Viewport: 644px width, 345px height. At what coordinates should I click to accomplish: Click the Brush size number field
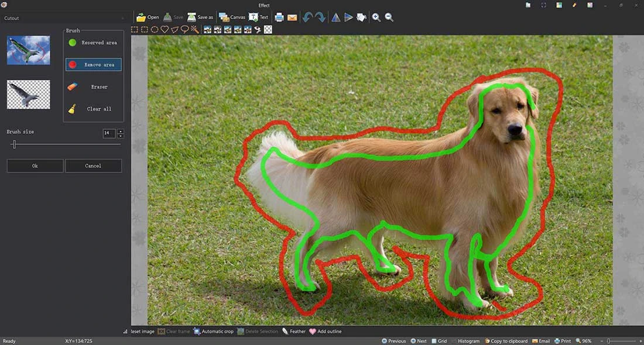(109, 133)
